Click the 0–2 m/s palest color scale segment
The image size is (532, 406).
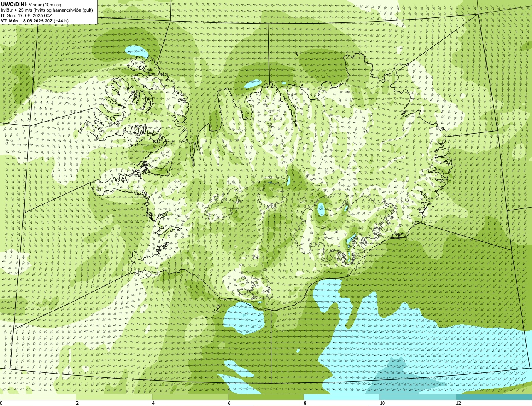pyautogui.click(x=38, y=397)
